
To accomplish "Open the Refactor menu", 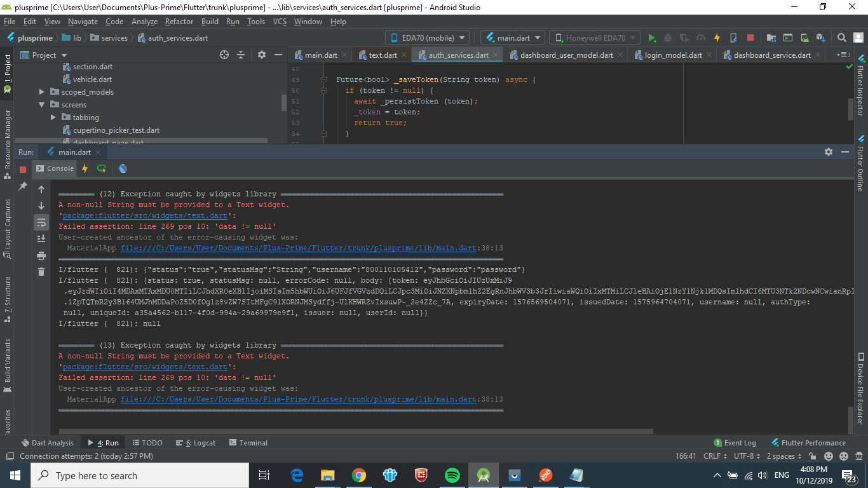I will 179,21.
